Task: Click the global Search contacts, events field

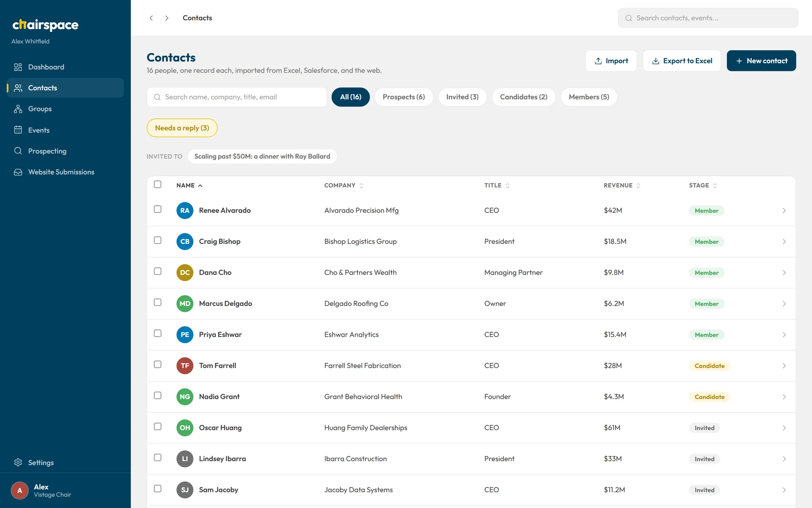Action: tap(708, 18)
